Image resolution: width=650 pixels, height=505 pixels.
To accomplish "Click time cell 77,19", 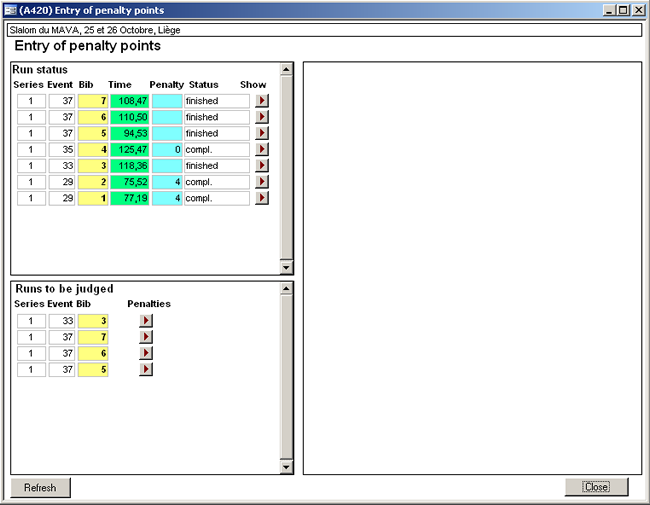I will pyautogui.click(x=130, y=198).
